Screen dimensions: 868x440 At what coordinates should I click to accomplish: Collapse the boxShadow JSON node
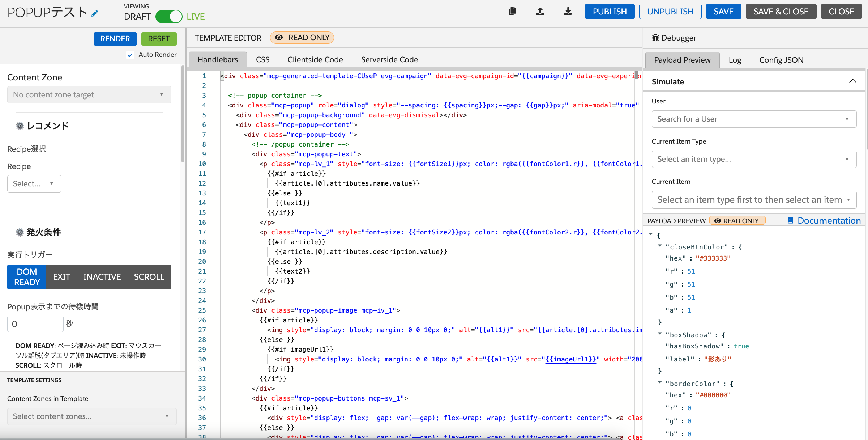[660, 334]
